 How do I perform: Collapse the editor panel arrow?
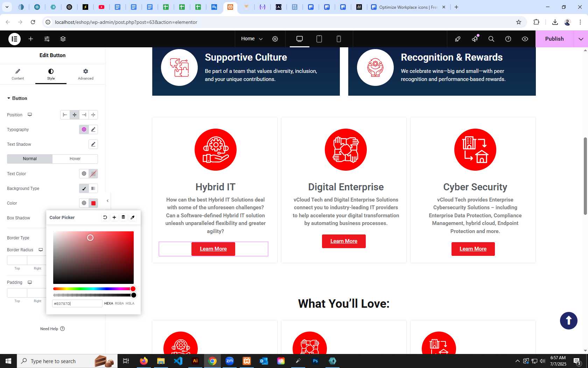tap(107, 201)
